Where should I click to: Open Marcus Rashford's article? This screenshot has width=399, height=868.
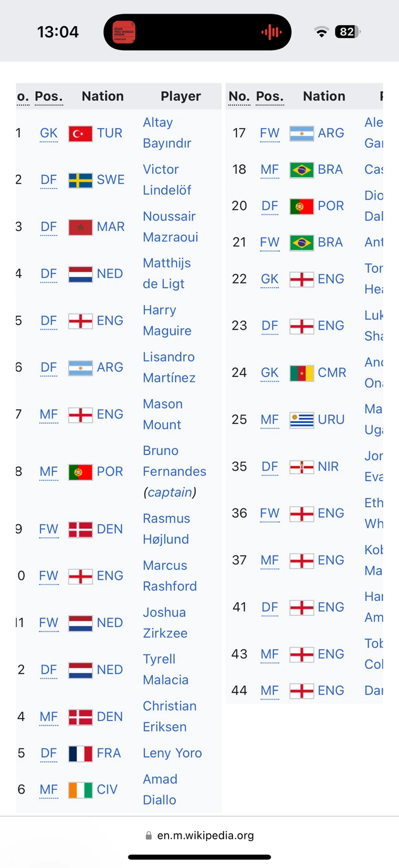pyautogui.click(x=170, y=576)
